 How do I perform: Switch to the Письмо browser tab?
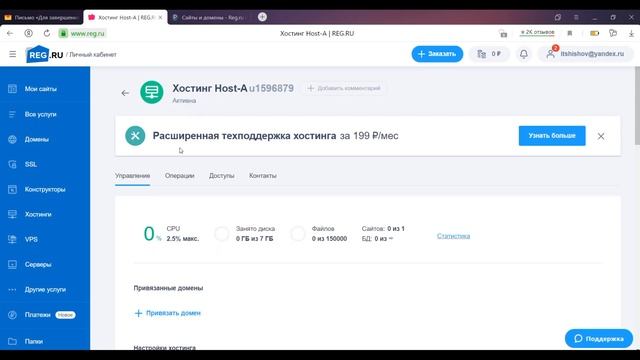coord(41,17)
